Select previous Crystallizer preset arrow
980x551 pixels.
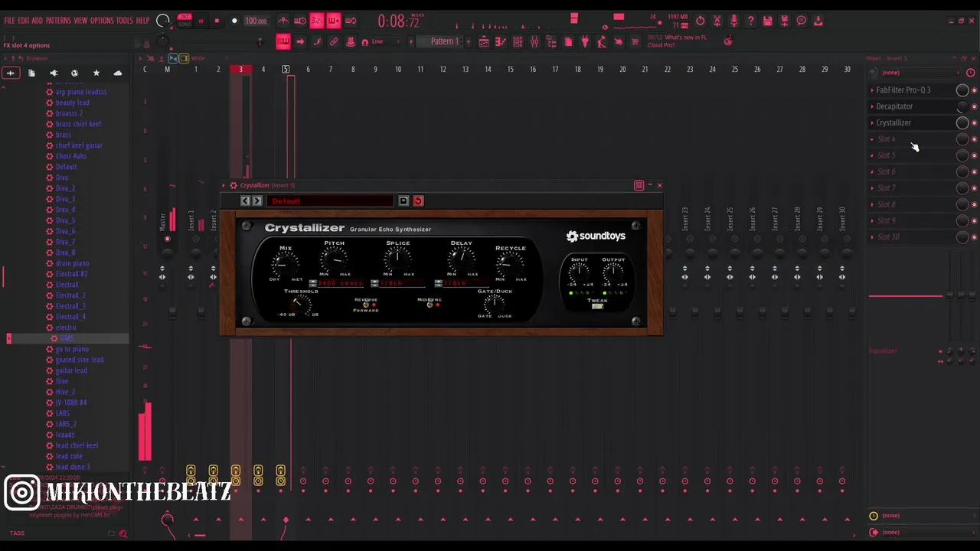point(245,201)
